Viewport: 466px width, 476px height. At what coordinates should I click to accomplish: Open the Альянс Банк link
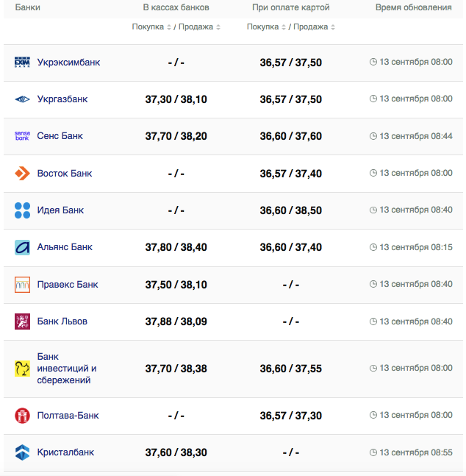tap(65, 247)
